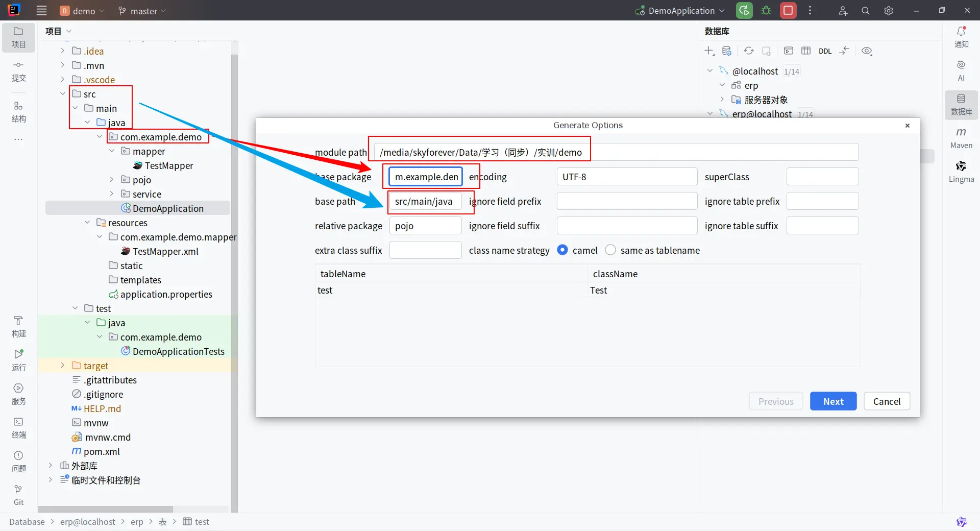
Task: Close the Generate Options dialog
Action: tap(907, 126)
